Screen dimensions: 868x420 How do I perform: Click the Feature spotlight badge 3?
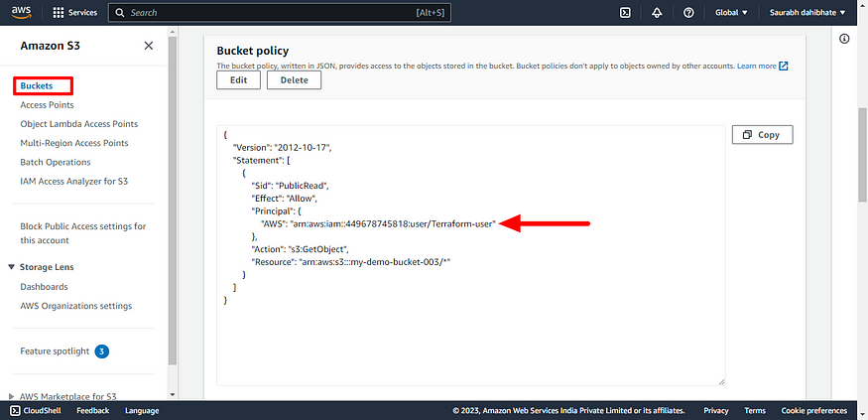point(102,351)
